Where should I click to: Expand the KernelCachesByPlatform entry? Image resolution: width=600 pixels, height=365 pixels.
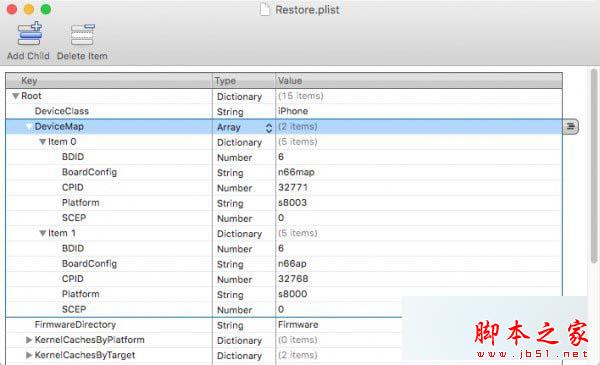tap(29, 340)
